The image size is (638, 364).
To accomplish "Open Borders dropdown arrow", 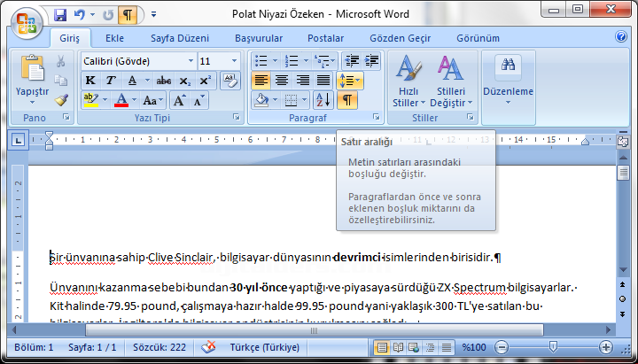I will coord(305,100).
